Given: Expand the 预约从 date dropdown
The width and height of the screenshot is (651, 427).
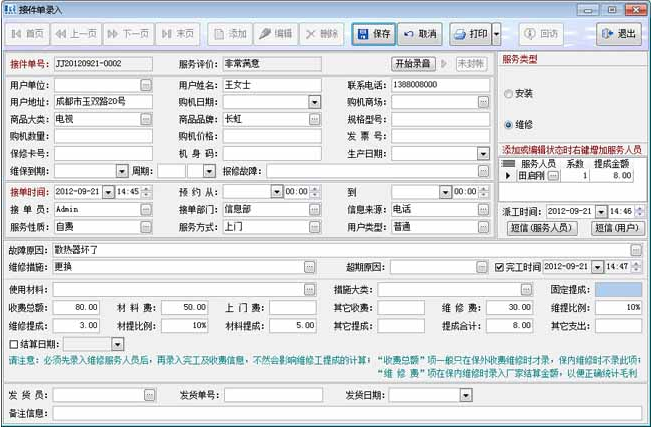Looking at the screenshot, I should [x=277, y=192].
